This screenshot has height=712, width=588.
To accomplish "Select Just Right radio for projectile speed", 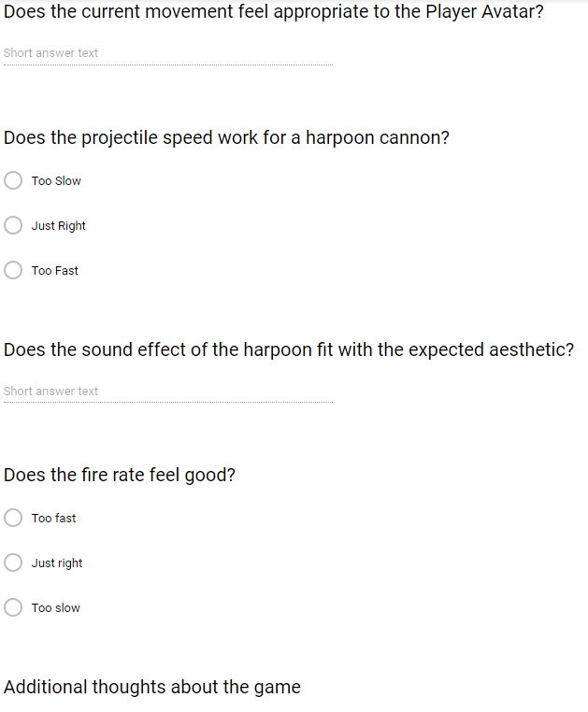I will click(x=13, y=225).
